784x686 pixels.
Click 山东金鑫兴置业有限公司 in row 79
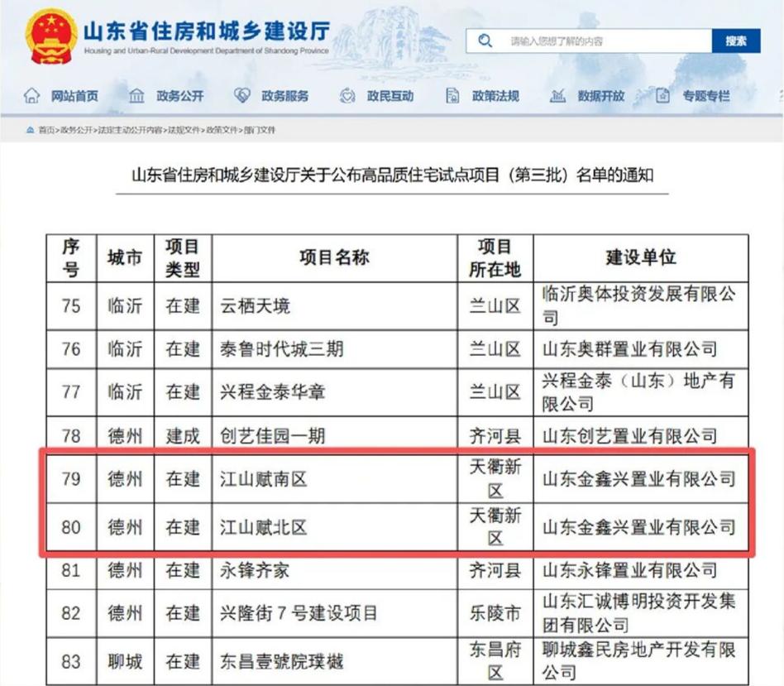tap(638, 479)
